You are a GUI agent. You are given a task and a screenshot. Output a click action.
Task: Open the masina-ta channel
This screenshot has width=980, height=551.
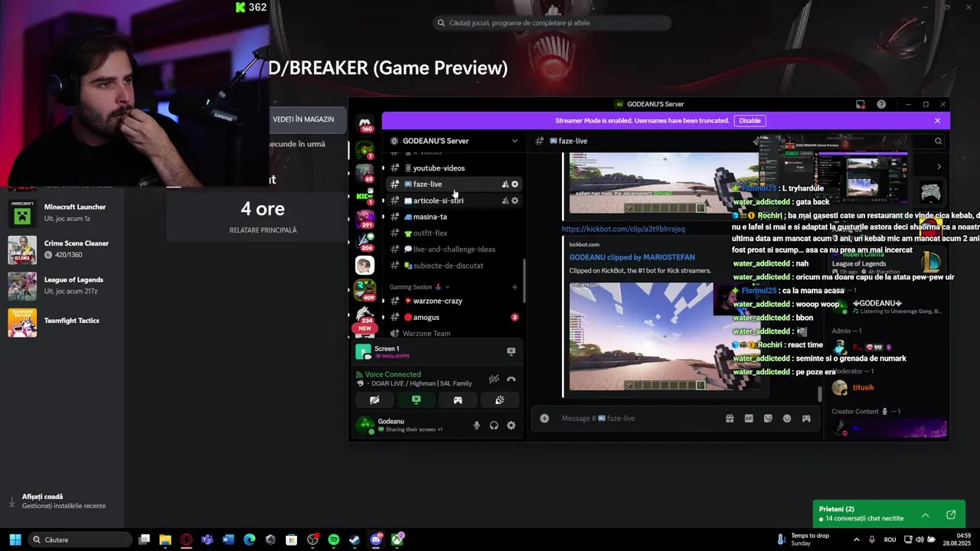(453, 217)
